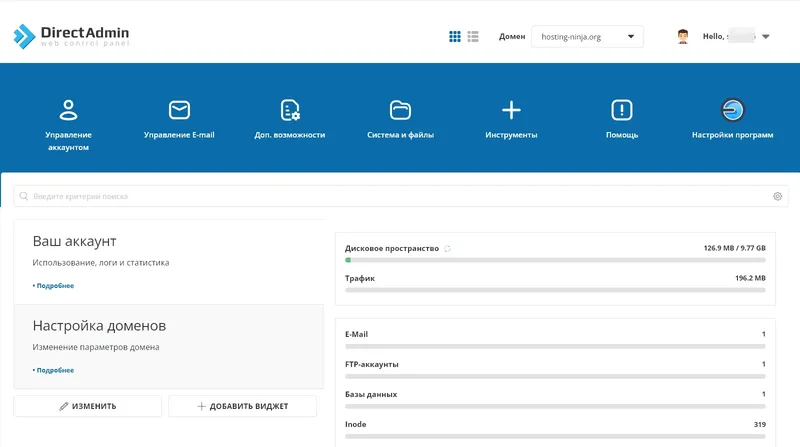The height and width of the screenshot is (447, 800).
Task: Open Доп. возможности document gear icon
Action: click(x=290, y=110)
